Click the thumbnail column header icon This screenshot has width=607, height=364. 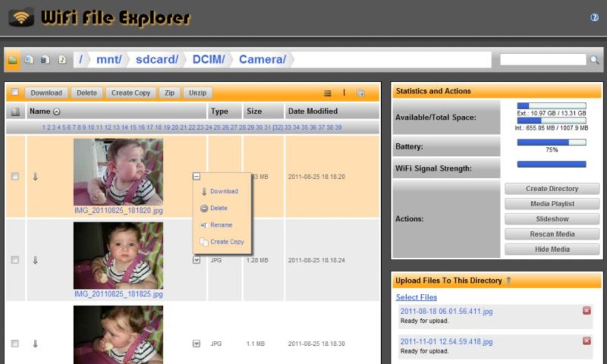point(16,112)
